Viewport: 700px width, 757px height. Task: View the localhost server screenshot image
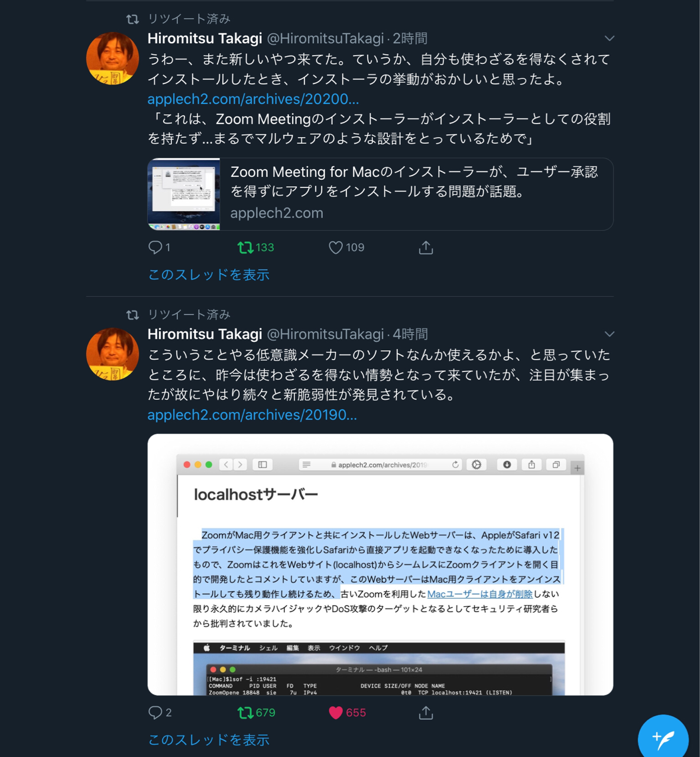point(380,565)
